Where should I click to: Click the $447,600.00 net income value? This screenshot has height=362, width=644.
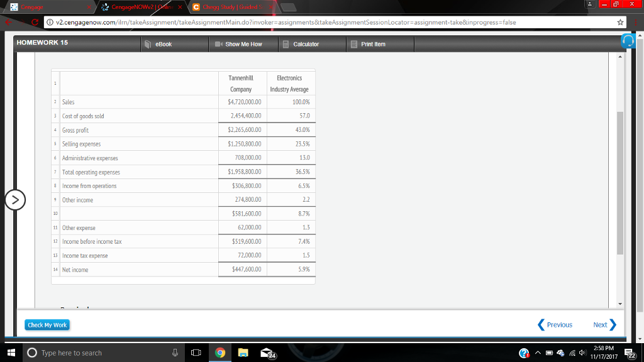click(x=247, y=269)
